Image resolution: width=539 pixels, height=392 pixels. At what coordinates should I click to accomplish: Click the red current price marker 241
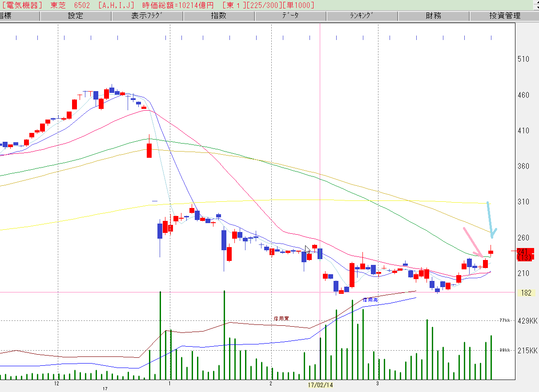point(525,251)
